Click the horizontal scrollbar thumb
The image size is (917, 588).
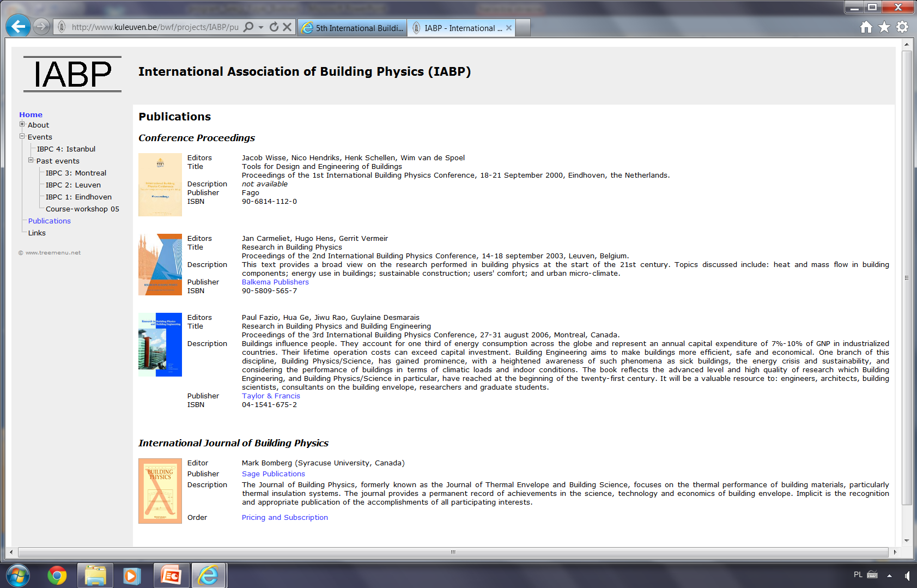point(453,552)
